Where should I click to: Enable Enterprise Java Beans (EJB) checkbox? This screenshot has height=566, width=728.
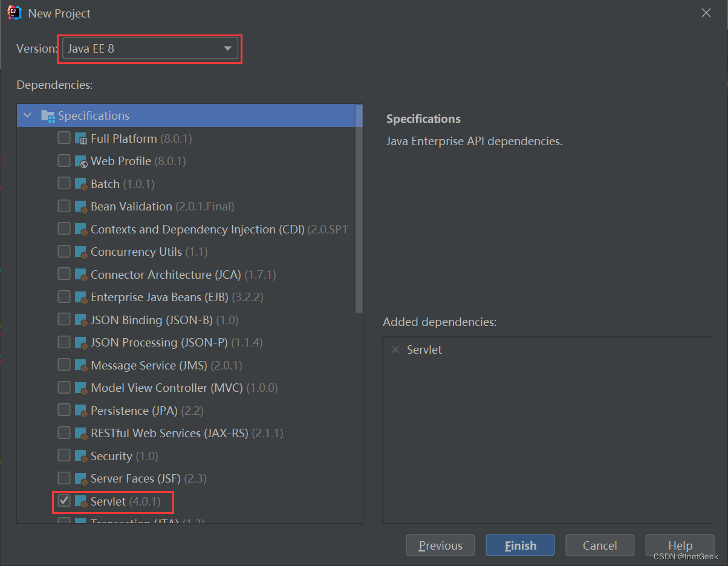64,297
